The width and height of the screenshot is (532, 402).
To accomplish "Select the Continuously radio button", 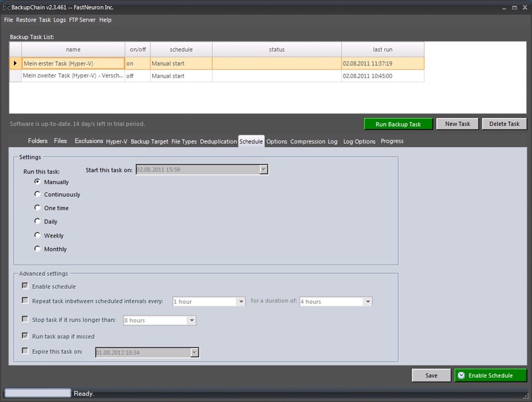I will [x=37, y=194].
